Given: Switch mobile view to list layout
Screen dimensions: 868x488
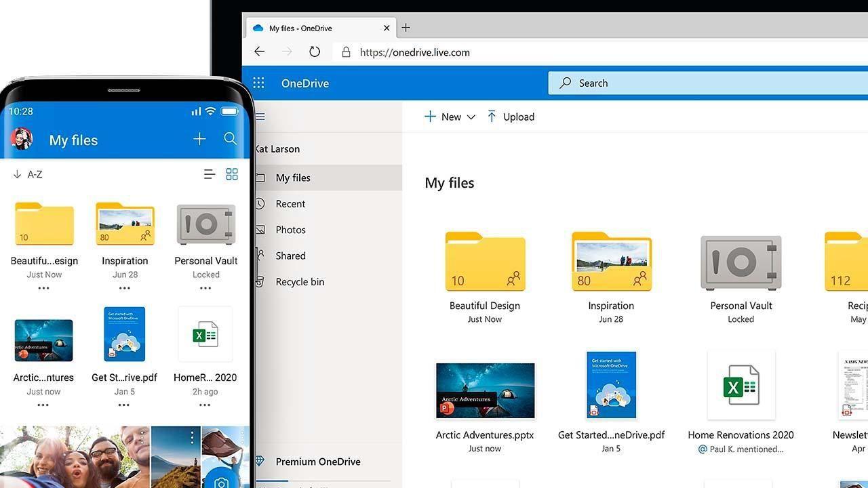Looking at the screenshot, I should pos(209,174).
